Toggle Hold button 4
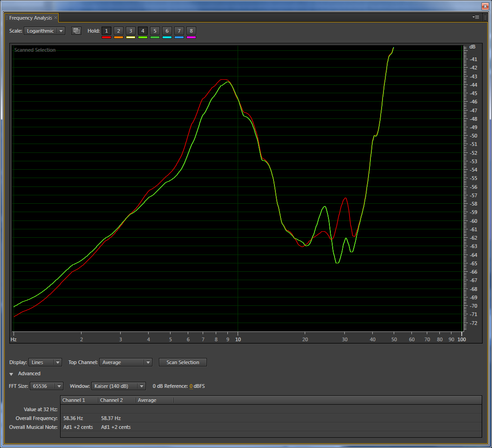Image resolution: width=492 pixels, height=448 pixels. coord(143,31)
